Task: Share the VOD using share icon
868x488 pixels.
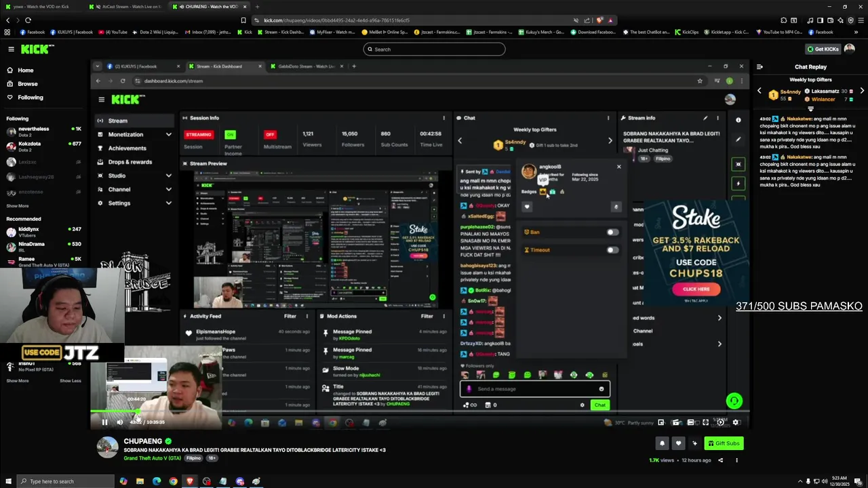Action: [x=720, y=460]
